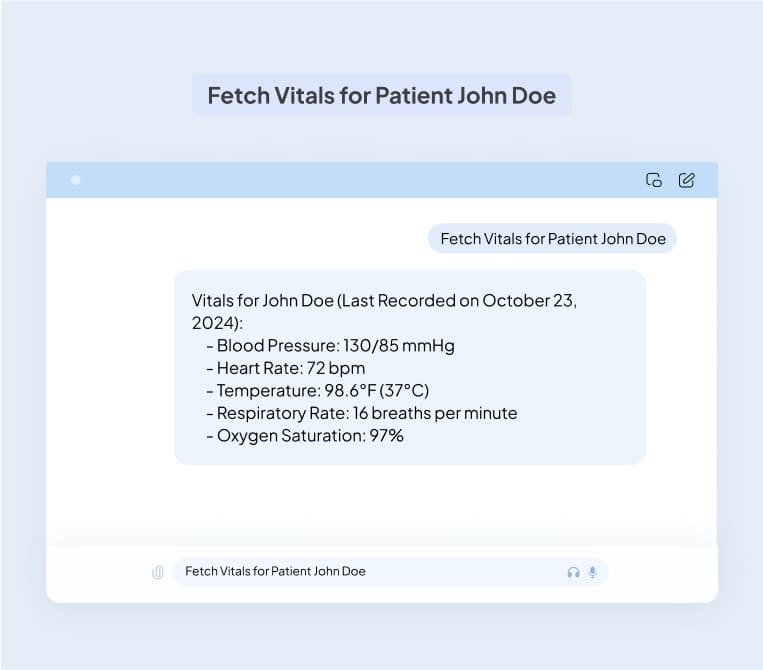
Task: Click the headphones icon in input bar
Action: (x=573, y=572)
